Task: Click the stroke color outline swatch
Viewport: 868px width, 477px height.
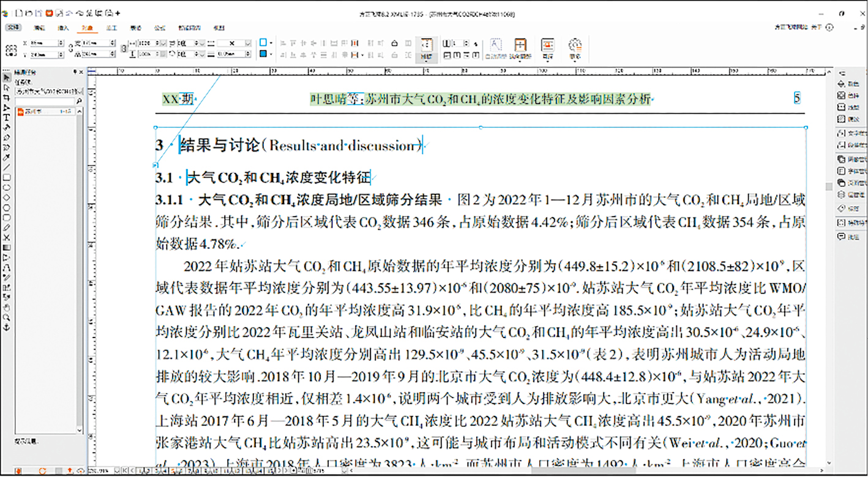Action: pos(263,43)
